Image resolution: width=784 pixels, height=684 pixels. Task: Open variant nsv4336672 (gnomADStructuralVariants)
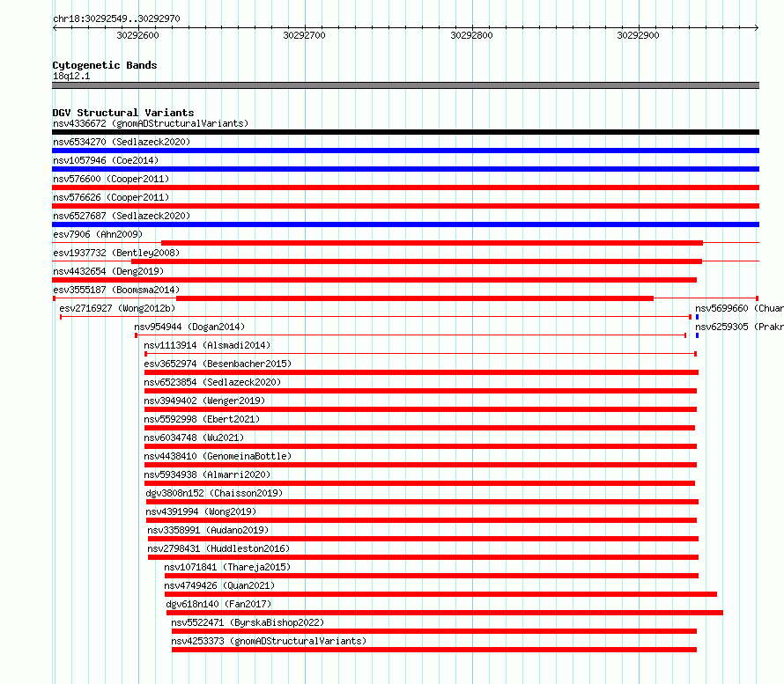151,123
